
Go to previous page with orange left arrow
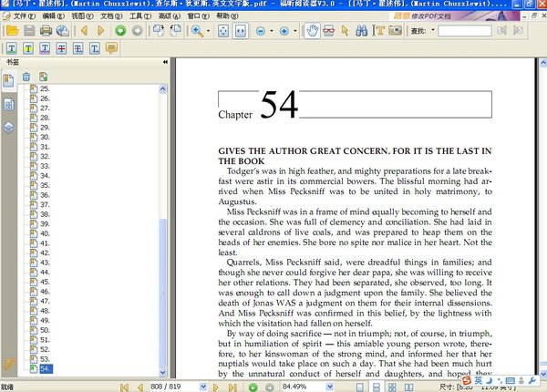[x=84, y=31]
